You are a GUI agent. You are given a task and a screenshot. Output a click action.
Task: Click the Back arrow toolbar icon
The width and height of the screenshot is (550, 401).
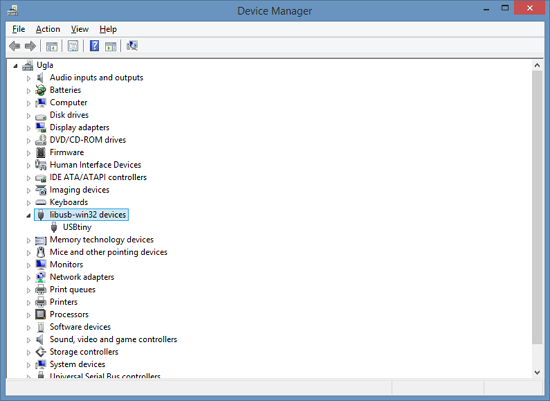tap(15, 46)
